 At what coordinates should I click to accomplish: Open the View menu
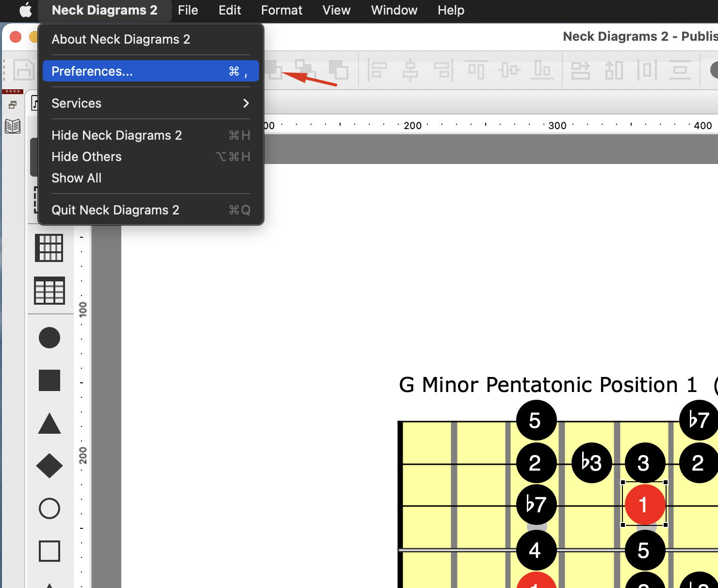coord(336,10)
